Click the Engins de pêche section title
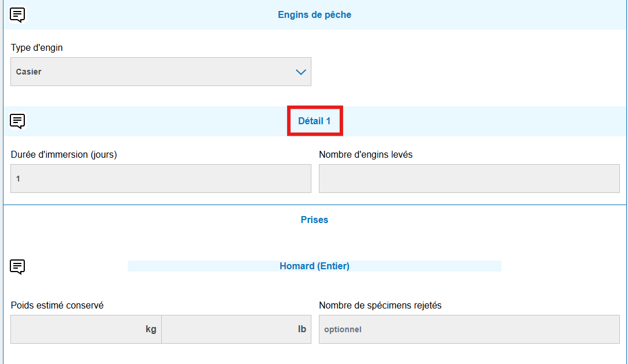The width and height of the screenshot is (628, 364). (x=314, y=15)
